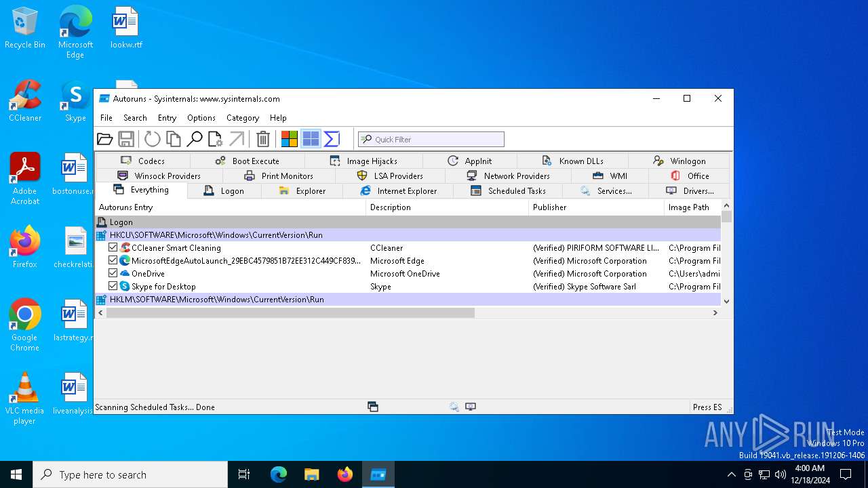Image resolution: width=868 pixels, height=488 pixels.
Task: Sort by Publisher column header
Action: pyautogui.click(x=597, y=207)
